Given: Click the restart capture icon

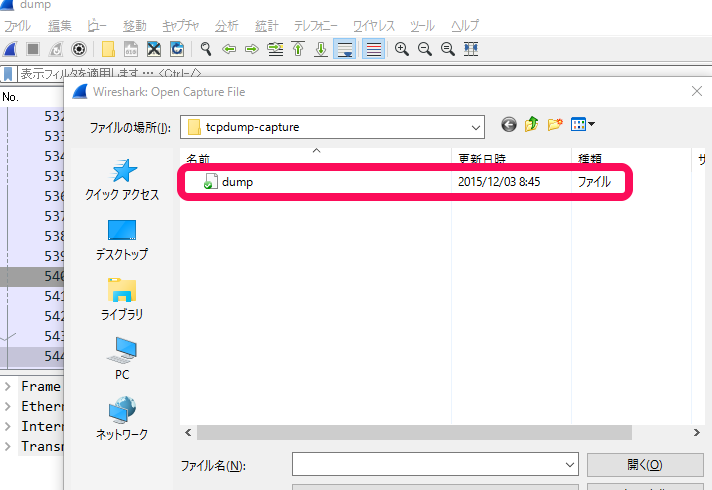Looking at the screenshot, I should pyautogui.click(x=56, y=49).
